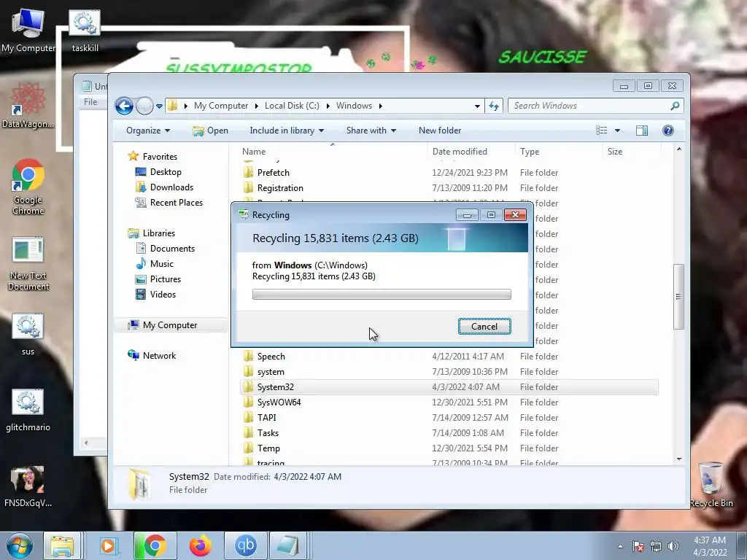This screenshot has width=747, height=560.
Task: Click Local Disk (C:) breadcrumb segment
Action: [292, 106]
